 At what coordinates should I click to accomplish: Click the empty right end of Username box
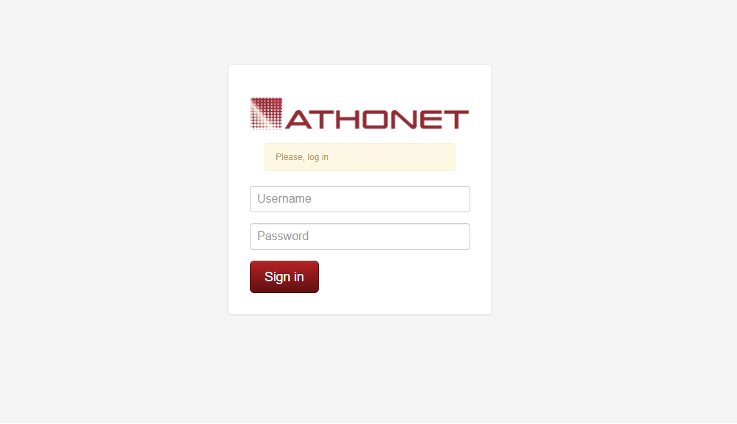[442, 199]
